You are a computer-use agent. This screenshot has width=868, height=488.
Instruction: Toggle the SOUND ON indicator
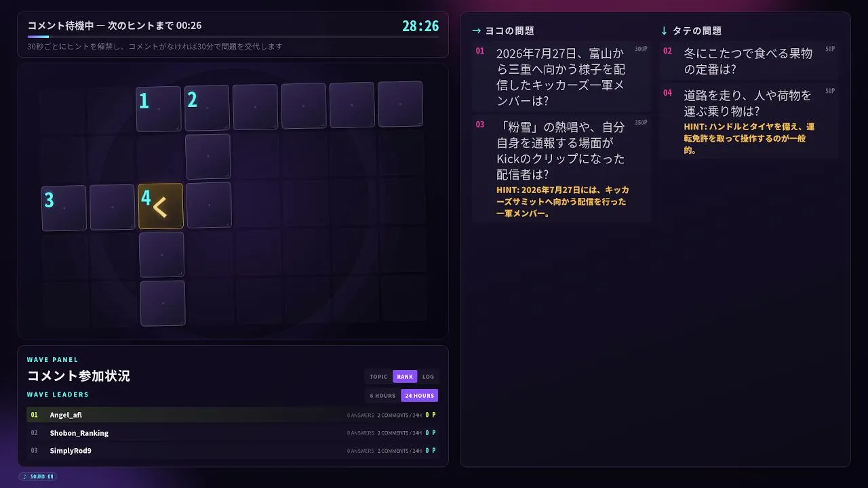(38, 476)
